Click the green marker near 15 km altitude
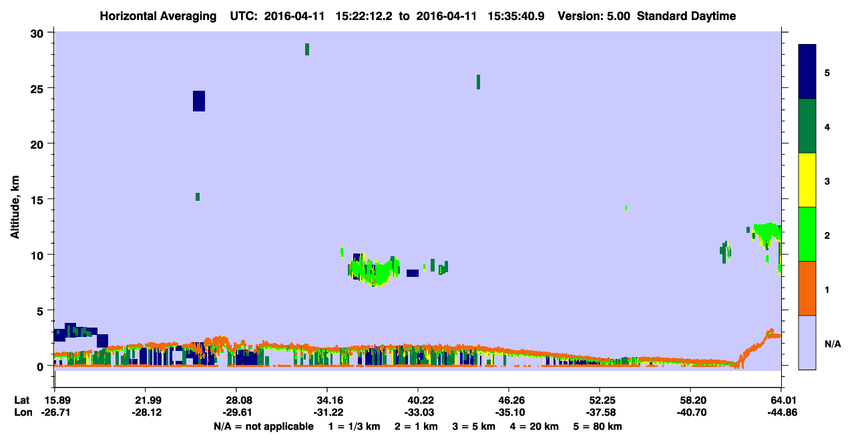 click(198, 197)
